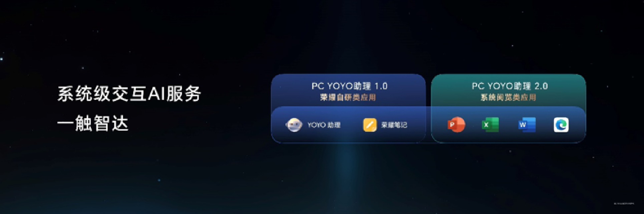Screen dimensions: 644x214
Task: Click gap between PowerPoint and Excel icons
Action: pos(473,125)
